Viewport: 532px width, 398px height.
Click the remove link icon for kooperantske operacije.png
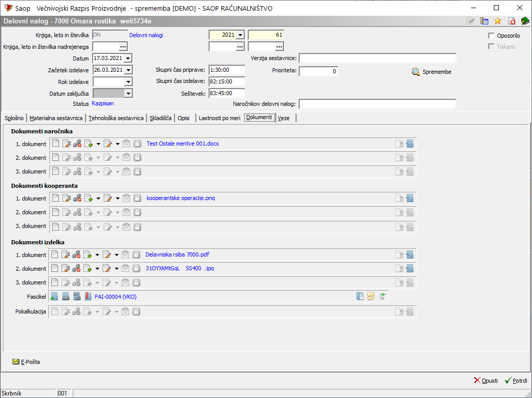click(x=77, y=198)
